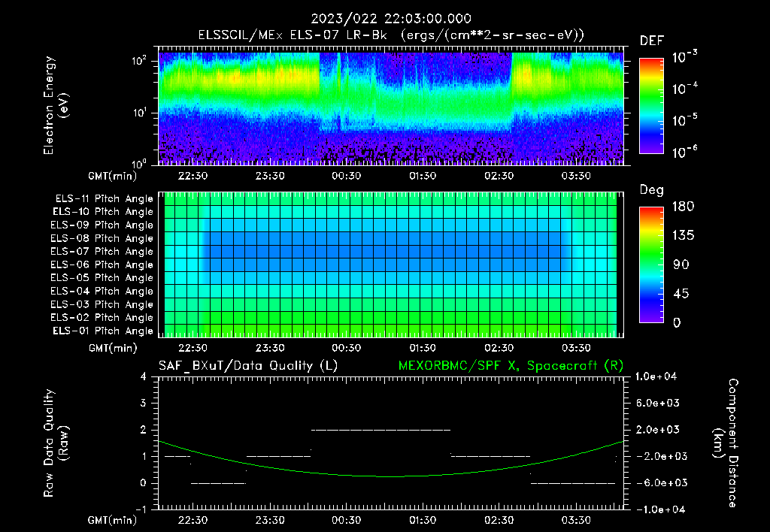Click the green MEXORBMC/SPF X, Spacecraft (R) title

coord(511,366)
